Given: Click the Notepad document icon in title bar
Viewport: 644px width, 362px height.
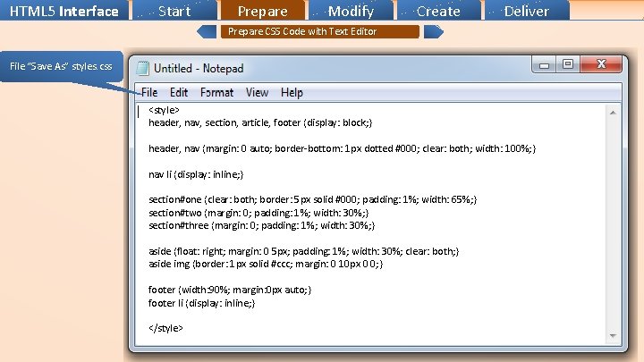Looking at the screenshot, I should 142,68.
